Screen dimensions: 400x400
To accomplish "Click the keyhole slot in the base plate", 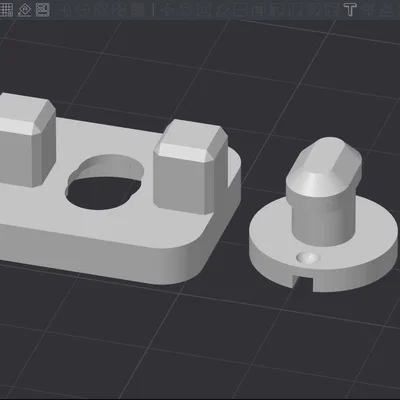I will pyautogui.click(x=105, y=182).
